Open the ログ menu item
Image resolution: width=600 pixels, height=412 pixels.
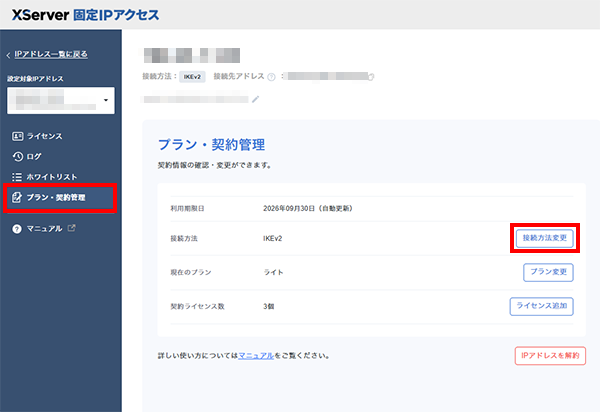[34, 156]
